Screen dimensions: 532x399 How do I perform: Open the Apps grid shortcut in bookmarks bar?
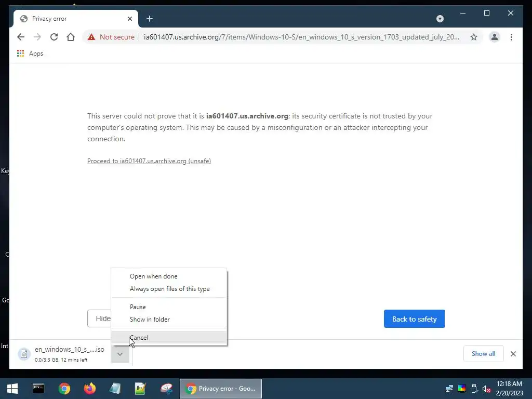20,54
